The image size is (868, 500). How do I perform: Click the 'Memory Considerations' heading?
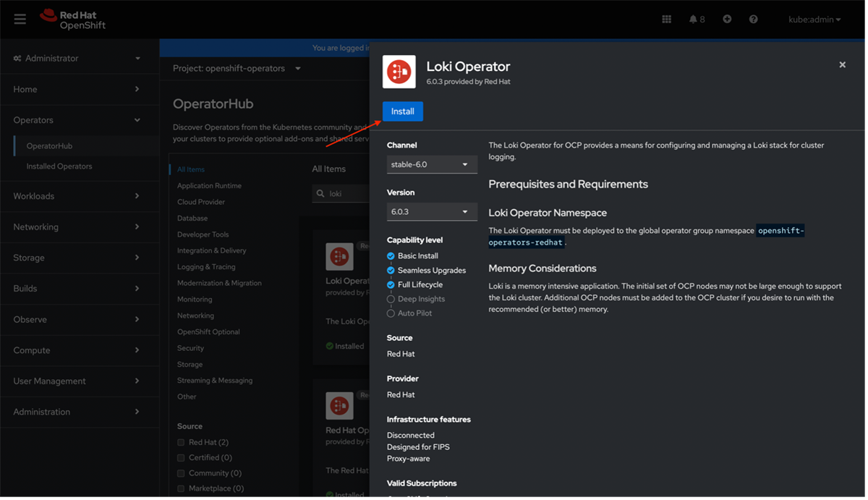point(542,268)
